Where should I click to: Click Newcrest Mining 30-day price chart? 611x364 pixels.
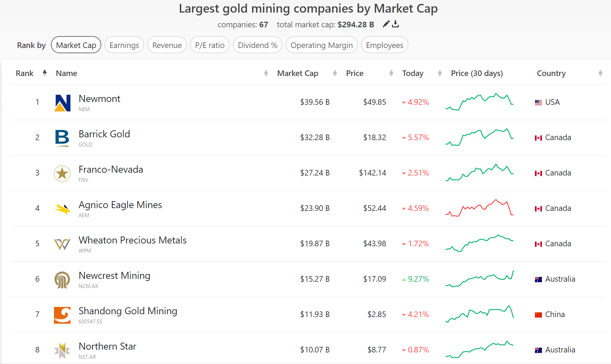(479, 279)
